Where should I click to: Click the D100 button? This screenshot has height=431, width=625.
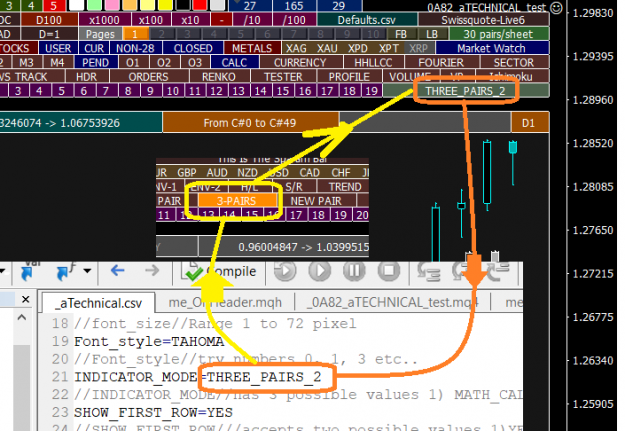(49, 20)
